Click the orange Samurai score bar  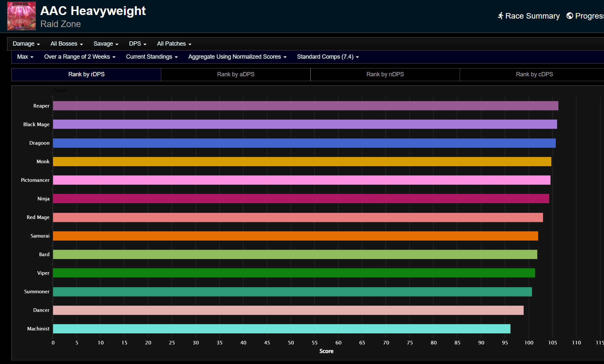(x=295, y=236)
